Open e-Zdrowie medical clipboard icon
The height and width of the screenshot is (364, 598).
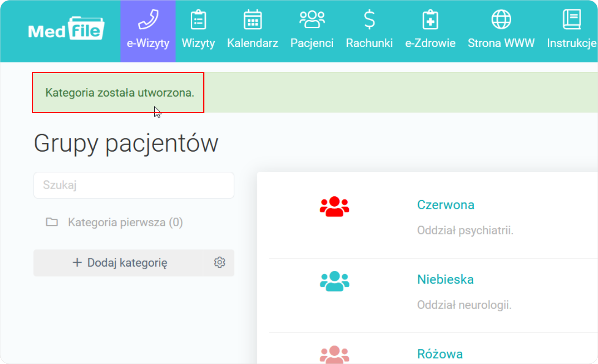pyautogui.click(x=430, y=20)
